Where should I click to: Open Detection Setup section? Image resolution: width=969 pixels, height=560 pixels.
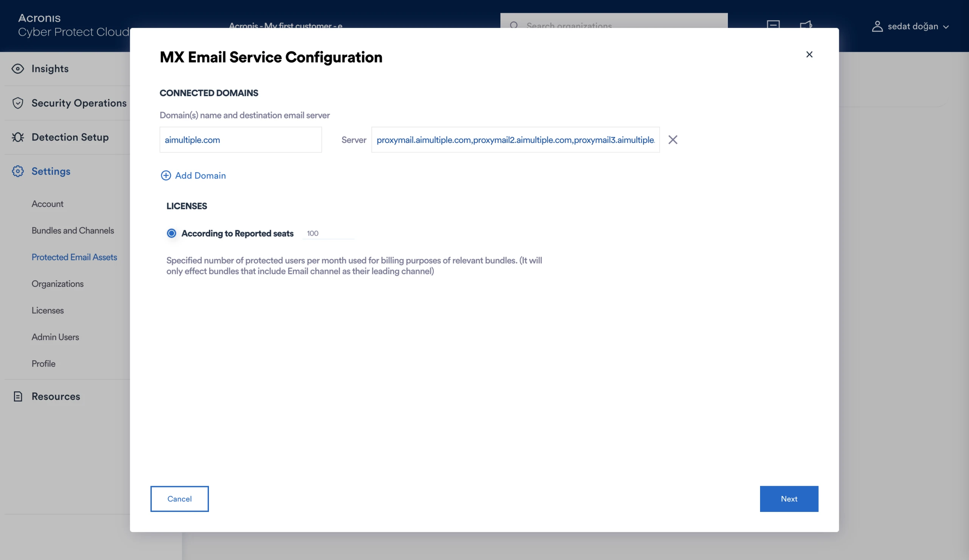pos(70,137)
